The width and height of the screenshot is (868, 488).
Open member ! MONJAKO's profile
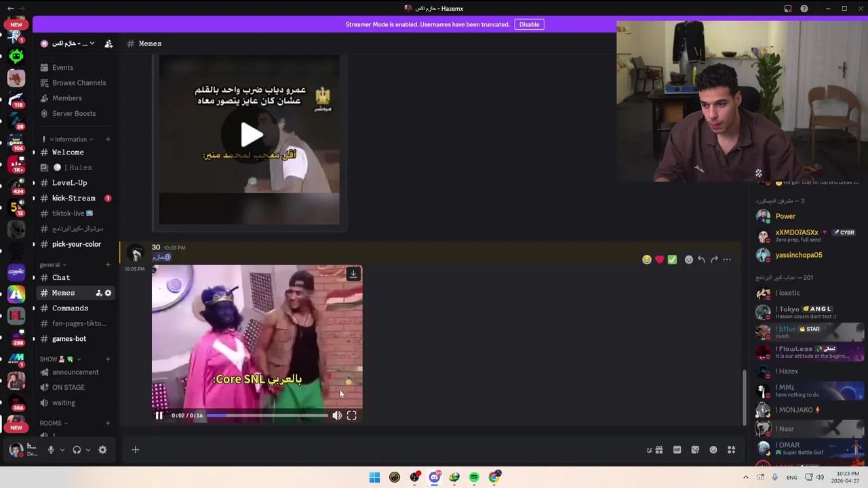click(808, 410)
